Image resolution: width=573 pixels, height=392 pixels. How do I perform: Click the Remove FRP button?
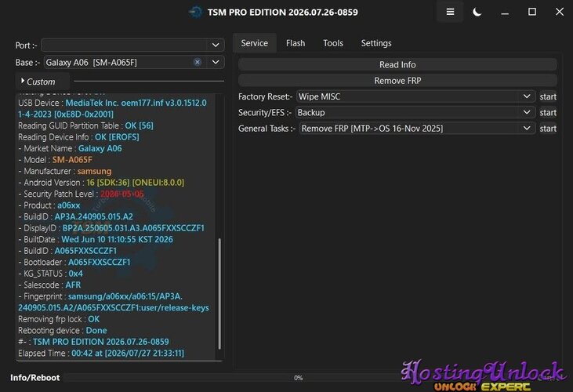point(397,81)
